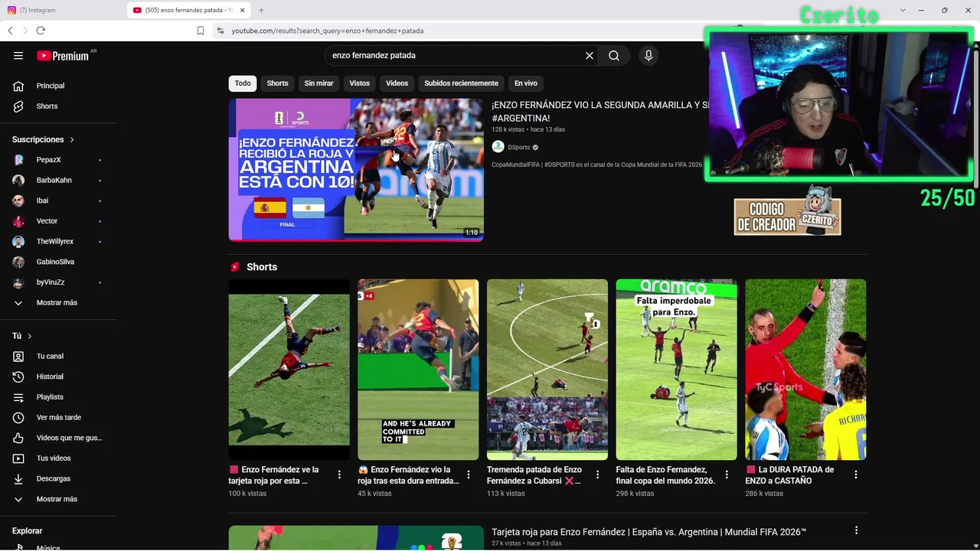Bookmark this page in the address bar
This screenshot has width=980, height=551.
(x=201, y=31)
